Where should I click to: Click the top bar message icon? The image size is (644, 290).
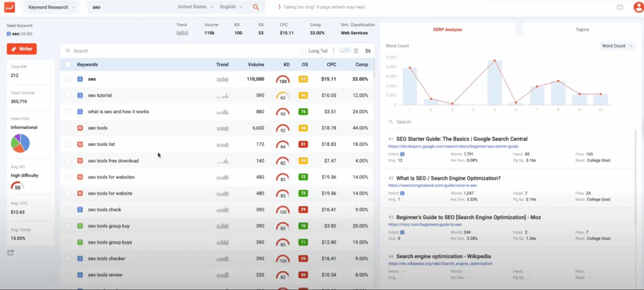[x=620, y=7]
